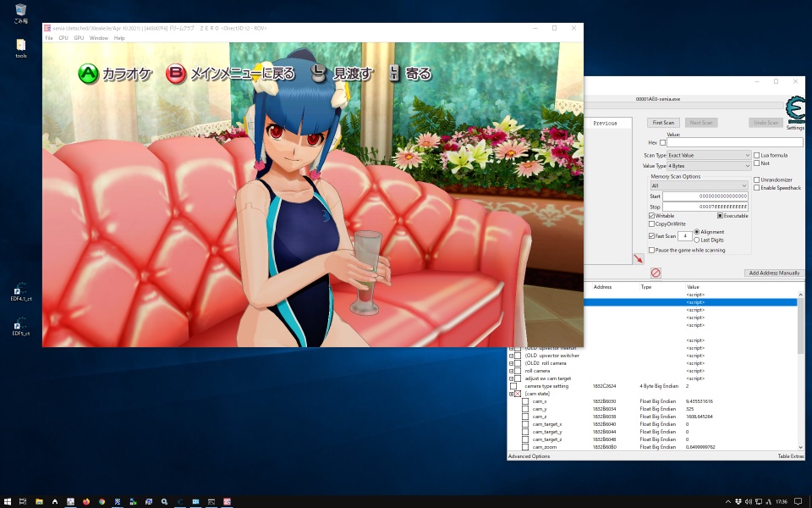Toggle the Executable checkbox
Screen dimensions: 812x508
720,216
